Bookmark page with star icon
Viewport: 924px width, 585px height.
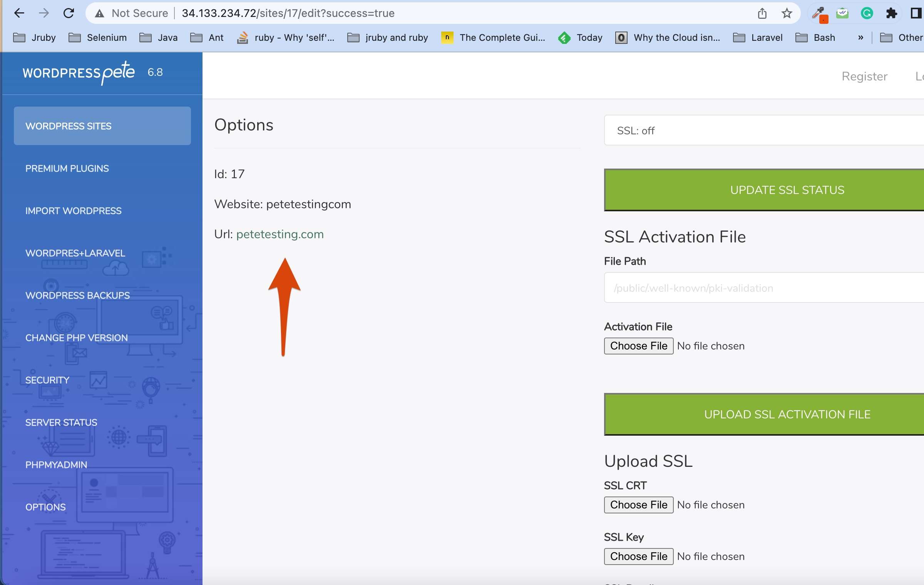click(787, 13)
